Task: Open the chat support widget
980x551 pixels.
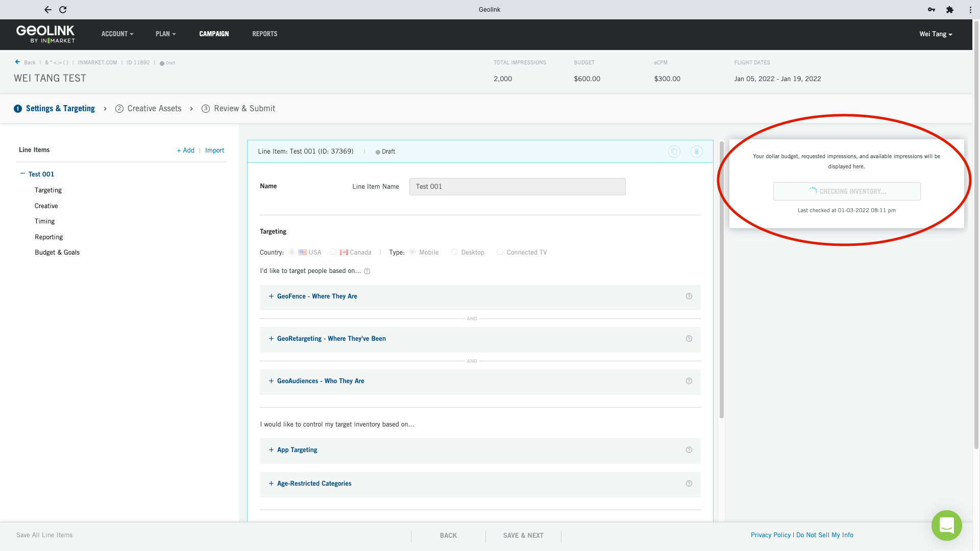Action: [x=947, y=525]
